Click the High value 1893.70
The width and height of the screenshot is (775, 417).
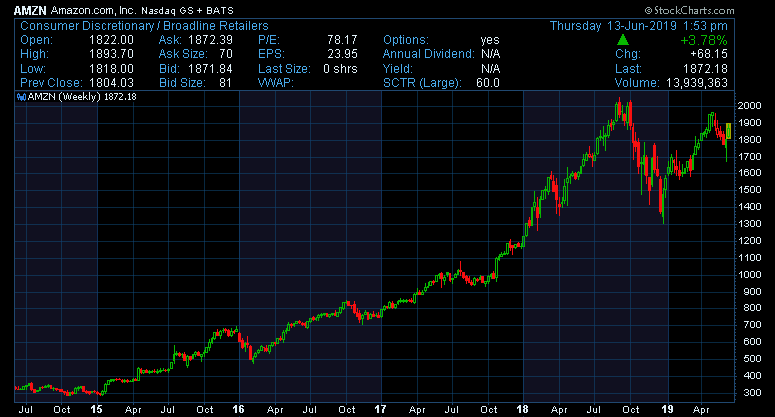coord(111,54)
